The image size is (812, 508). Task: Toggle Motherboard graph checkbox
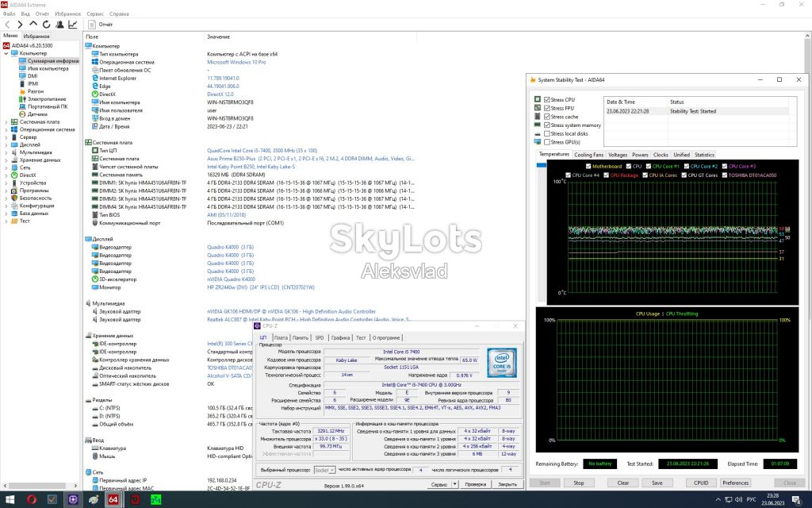click(x=588, y=167)
